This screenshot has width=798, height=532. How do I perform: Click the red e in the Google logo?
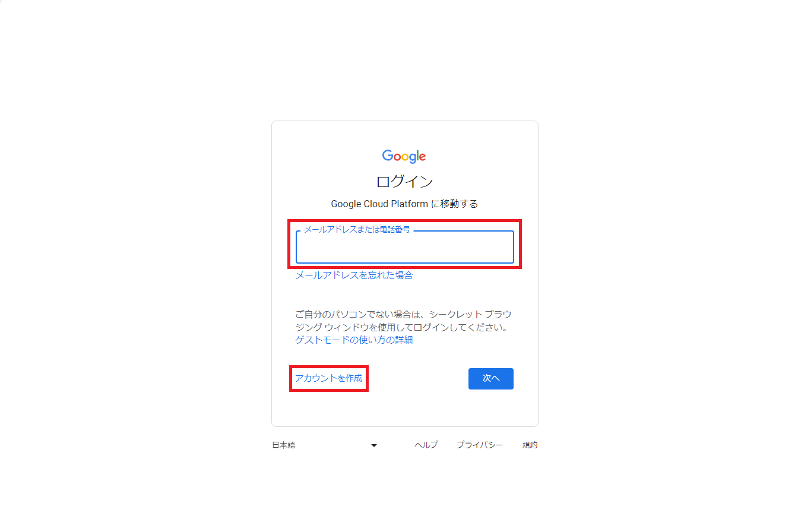[422, 157]
